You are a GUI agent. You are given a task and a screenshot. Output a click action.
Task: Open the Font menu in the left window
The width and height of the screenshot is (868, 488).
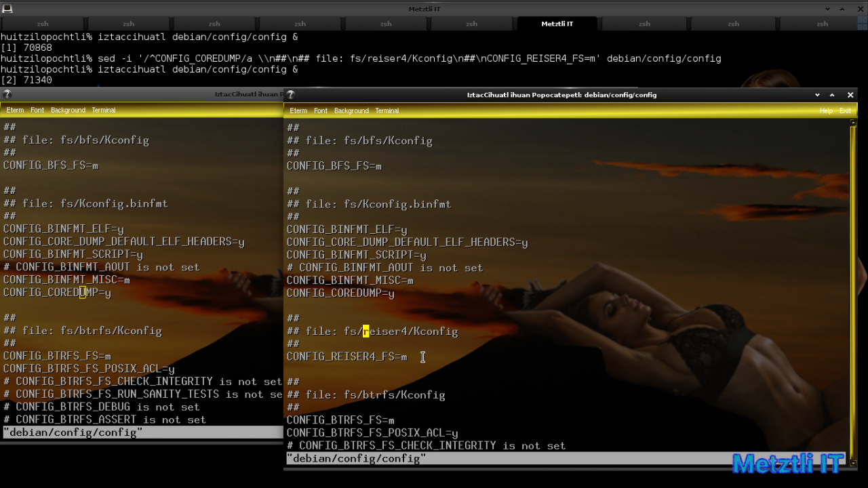pos(37,110)
